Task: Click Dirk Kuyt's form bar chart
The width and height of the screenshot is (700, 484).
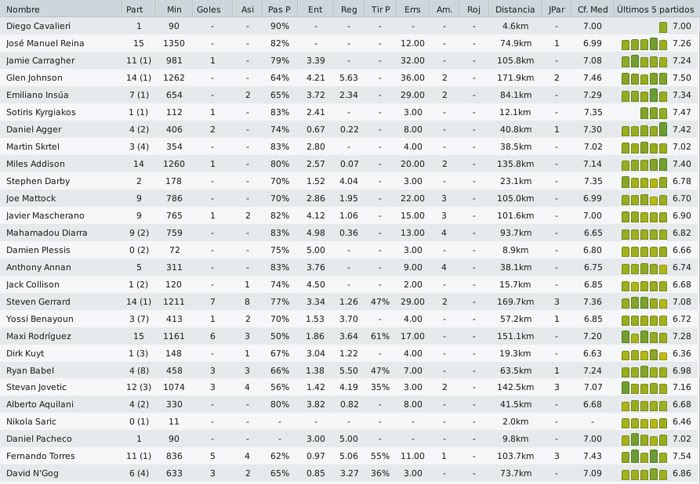Action: (x=644, y=355)
